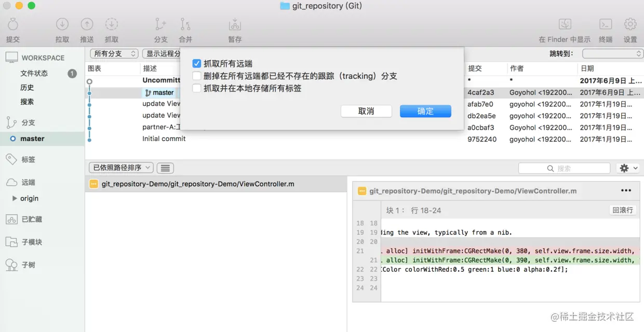This screenshot has width=644, height=332.
Task: Select commit hash 9752240
Action: pos(482,139)
